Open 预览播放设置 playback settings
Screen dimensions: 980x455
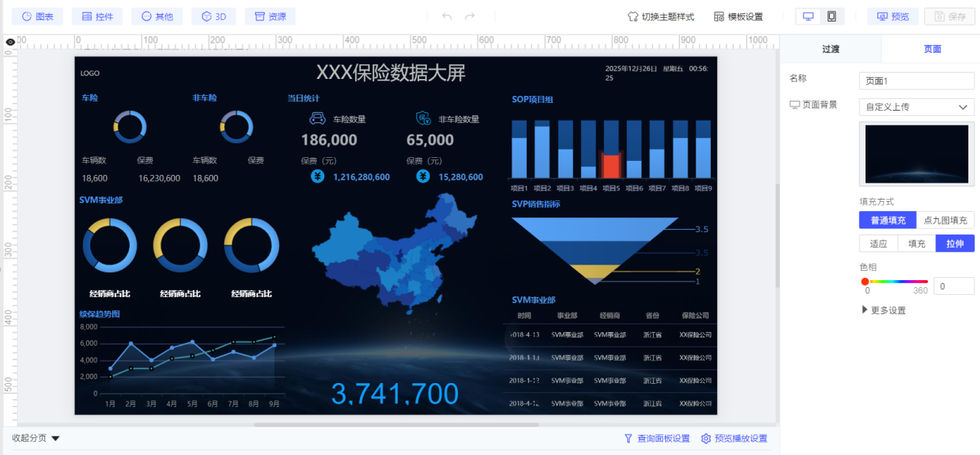pos(734,439)
